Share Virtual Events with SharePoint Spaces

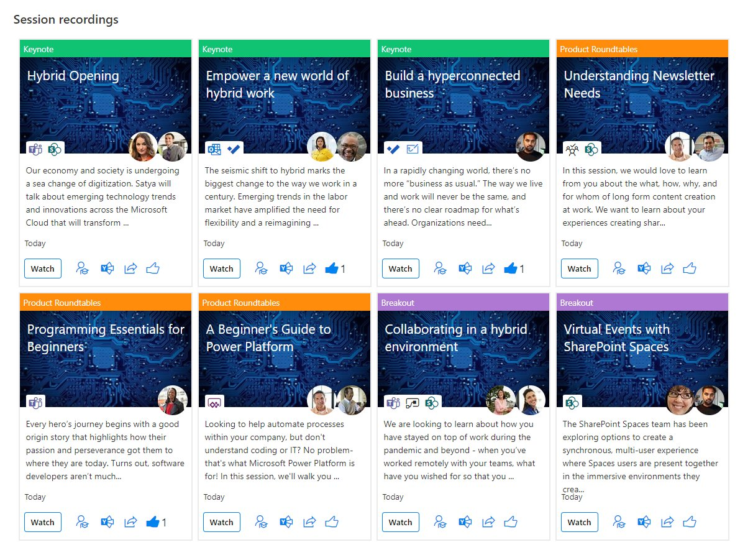pos(667,522)
